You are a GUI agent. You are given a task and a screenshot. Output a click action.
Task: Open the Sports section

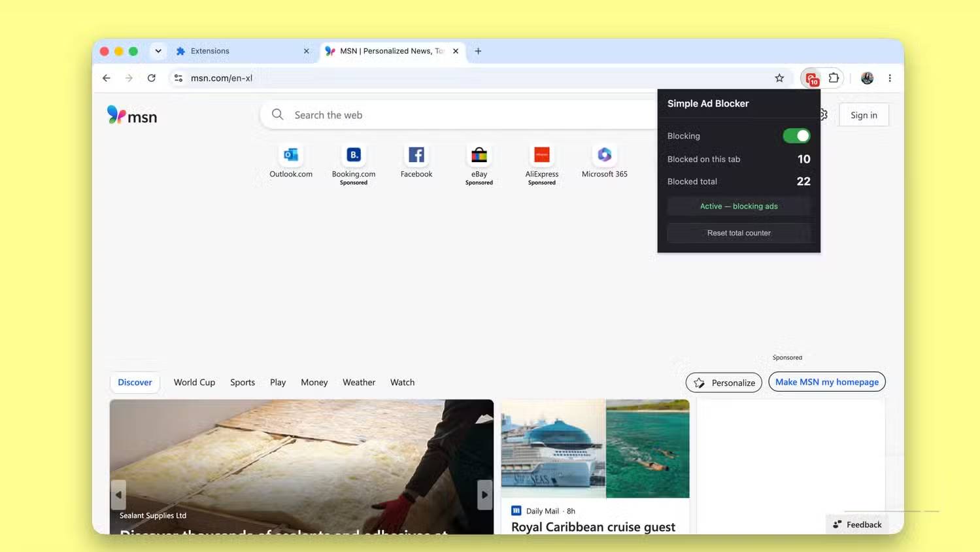(243, 383)
